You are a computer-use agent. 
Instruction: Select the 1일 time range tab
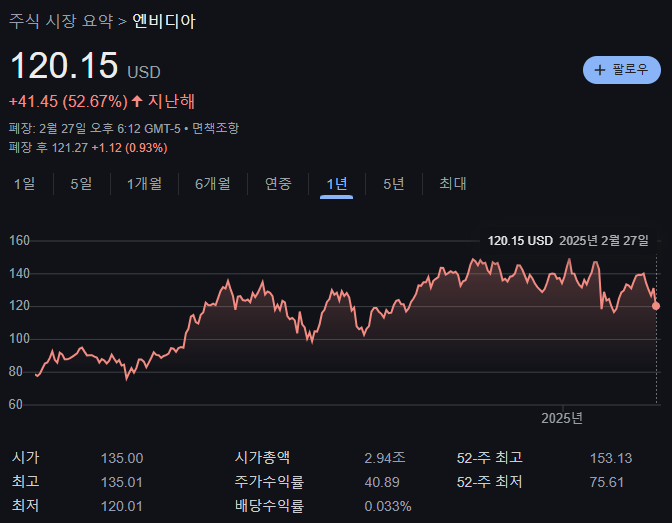click(24, 184)
